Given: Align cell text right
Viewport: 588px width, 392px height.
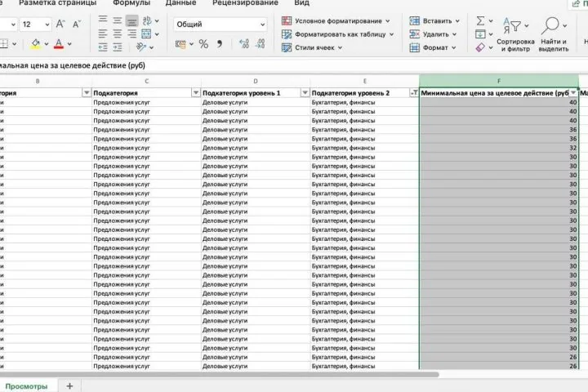Looking at the screenshot, I should point(132,33).
